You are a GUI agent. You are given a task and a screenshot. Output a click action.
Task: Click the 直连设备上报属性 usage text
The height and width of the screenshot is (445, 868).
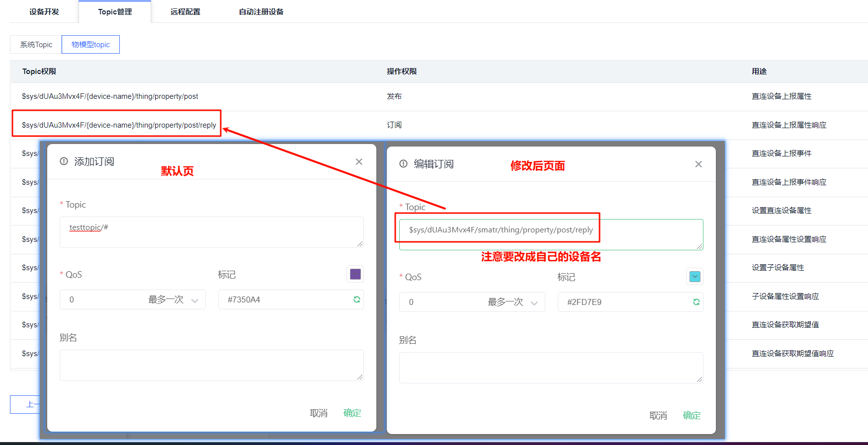781,96
